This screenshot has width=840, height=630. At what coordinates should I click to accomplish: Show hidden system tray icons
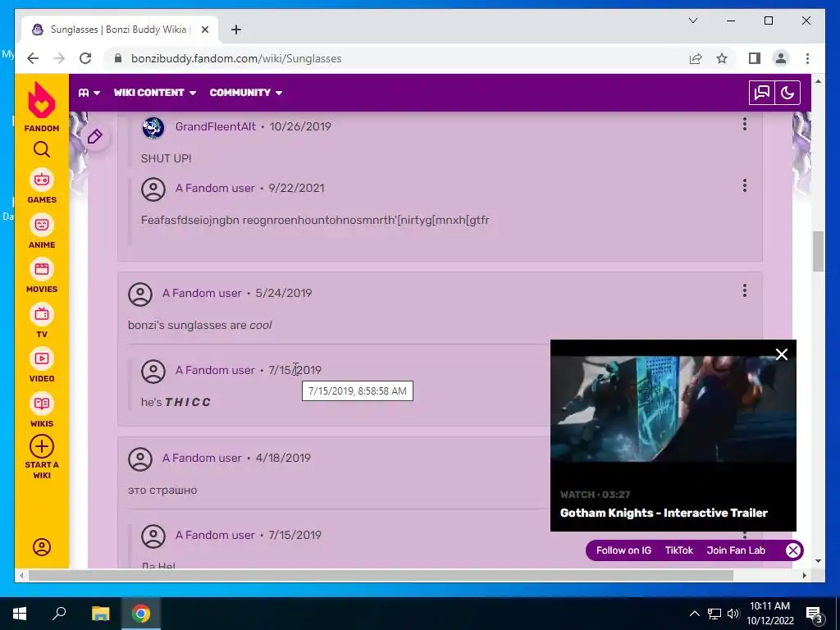(694, 614)
